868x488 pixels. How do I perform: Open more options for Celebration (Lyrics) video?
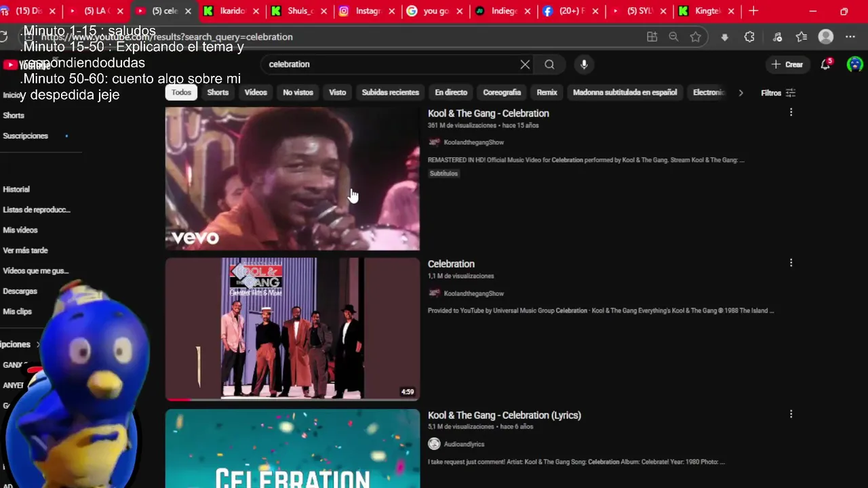791,414
